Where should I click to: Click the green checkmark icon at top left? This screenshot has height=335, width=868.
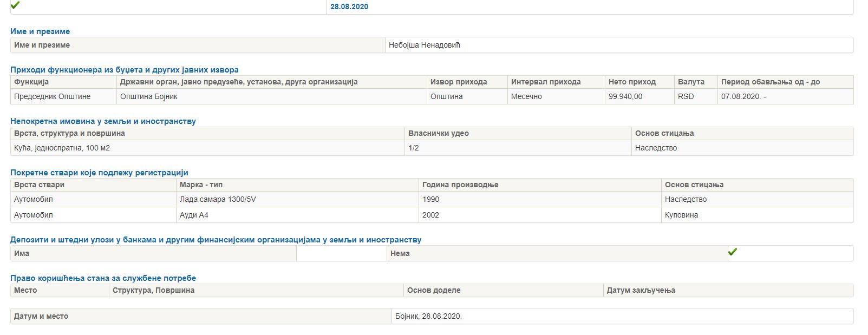coord(15,5)
